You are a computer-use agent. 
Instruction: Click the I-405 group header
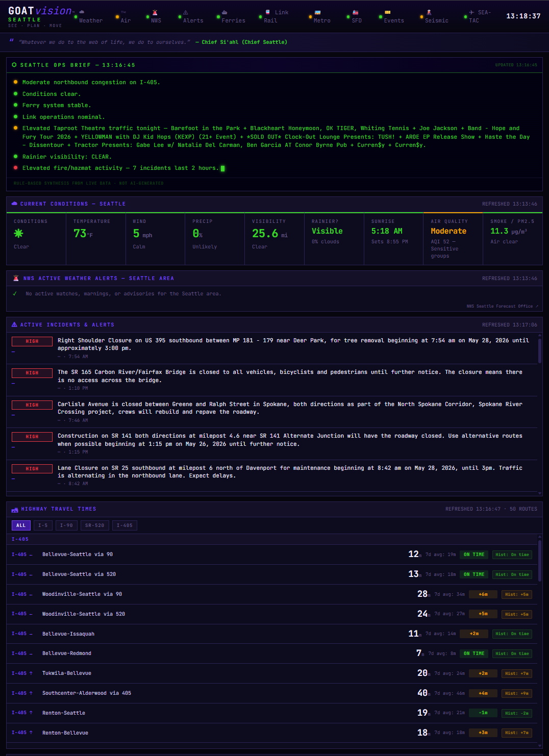[x=20, y=539]
